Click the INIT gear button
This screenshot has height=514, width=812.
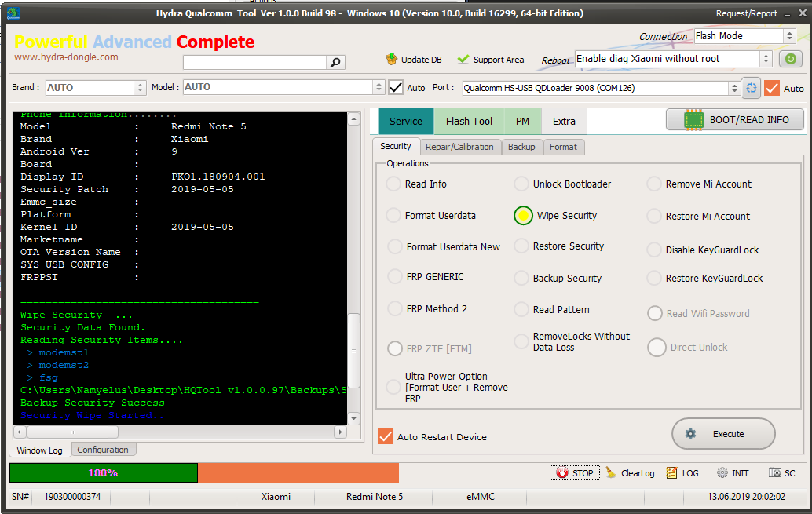[x=733, y=472]
